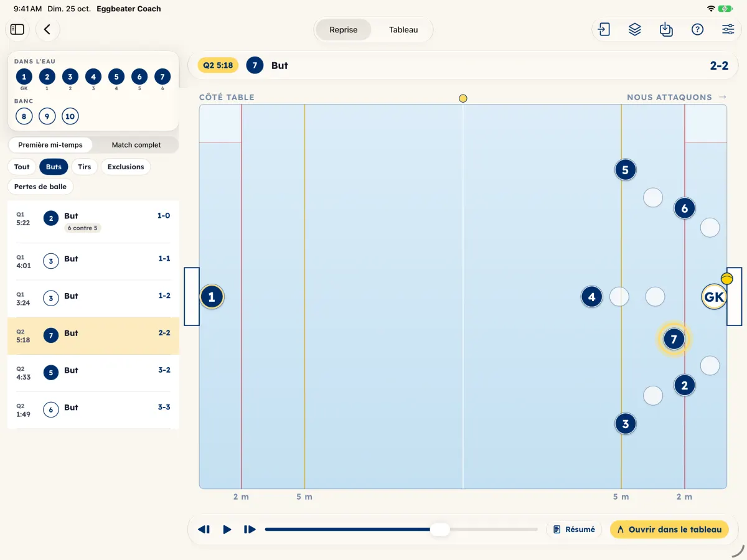The width and height of the screenshot is (747, 560).
Task: Play the replay animation
Action: coord(227,530)
